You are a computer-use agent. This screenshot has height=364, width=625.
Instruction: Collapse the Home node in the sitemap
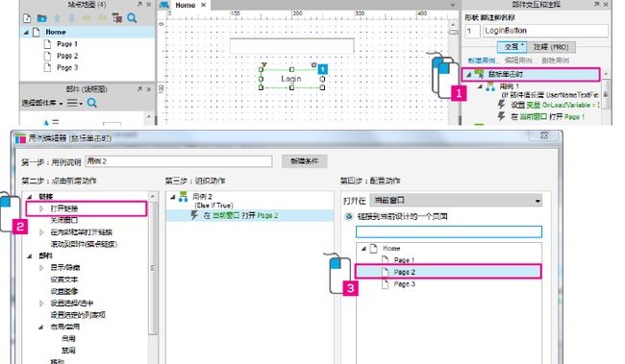pos(26,32)
